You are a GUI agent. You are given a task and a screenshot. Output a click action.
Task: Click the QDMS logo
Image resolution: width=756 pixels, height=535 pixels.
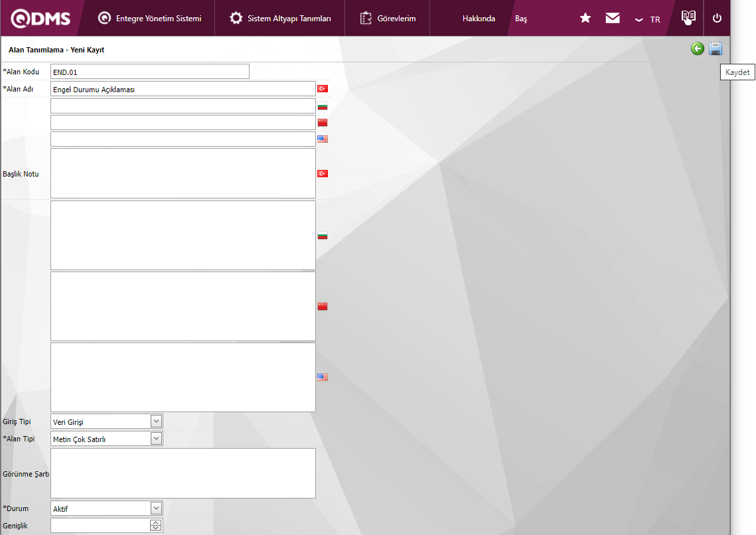(40, 18)
